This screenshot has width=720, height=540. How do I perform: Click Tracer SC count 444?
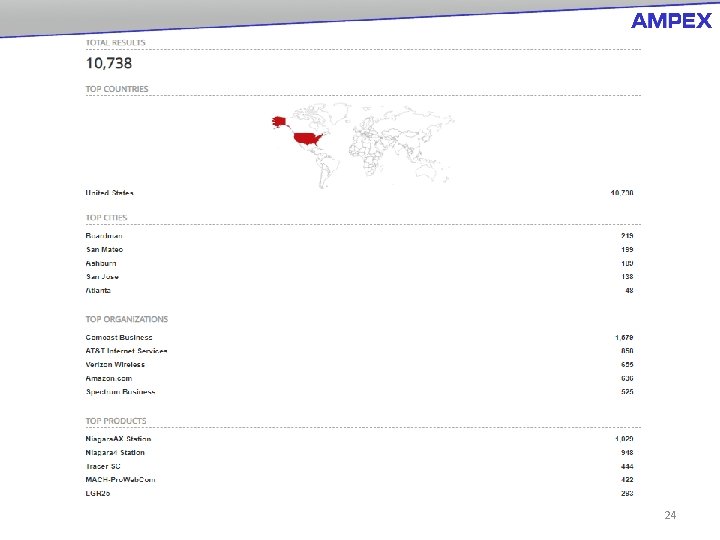[627, 466]
